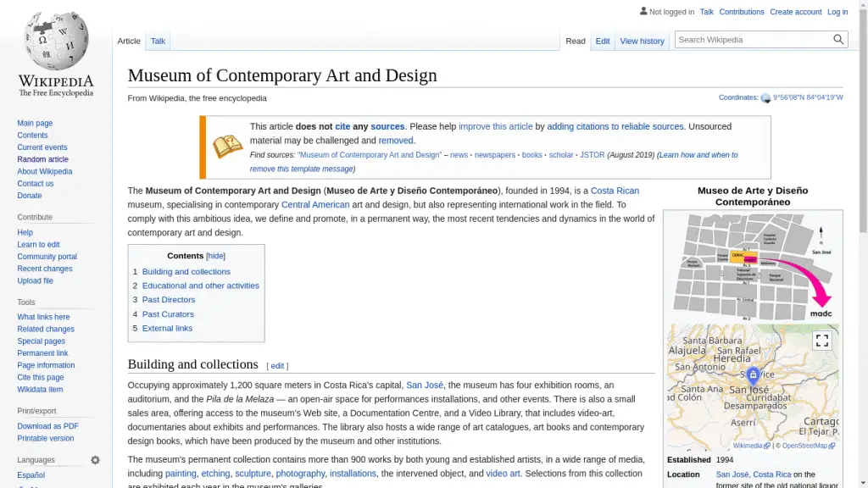Screen dimensions: 868x488
Task: Open Contributions link in the top bar
Action: point(741,12)
